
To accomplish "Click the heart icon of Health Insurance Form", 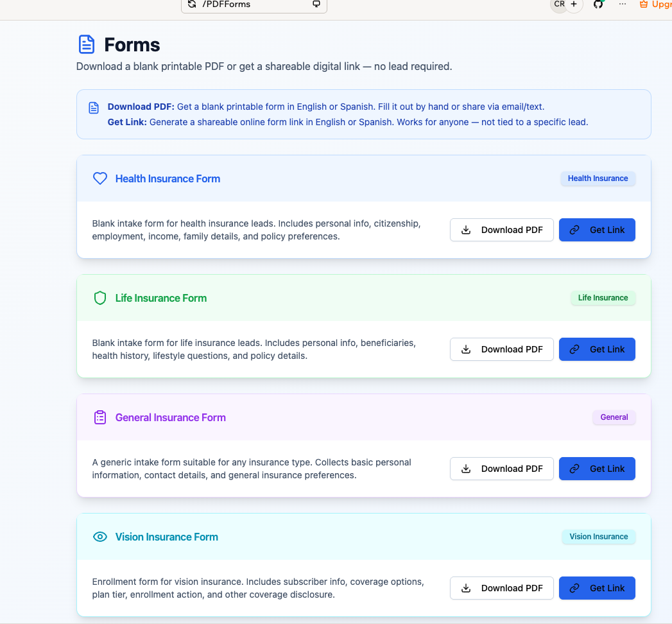I will pyautogui.click(x=100, y=178).
